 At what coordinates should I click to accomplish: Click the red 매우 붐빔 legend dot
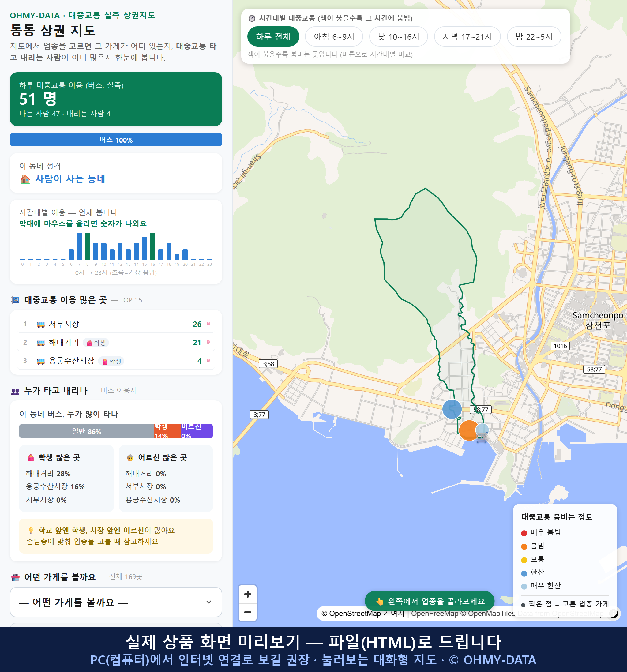click(524, 533)
